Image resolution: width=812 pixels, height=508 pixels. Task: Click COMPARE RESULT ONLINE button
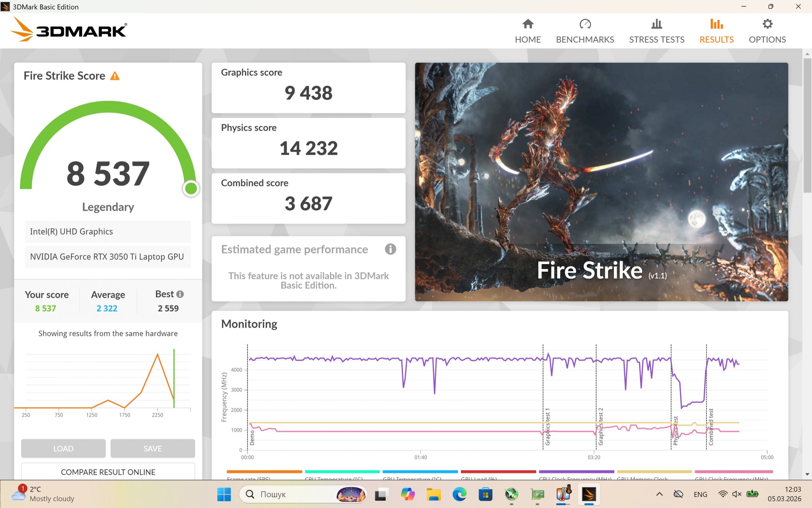108,472
